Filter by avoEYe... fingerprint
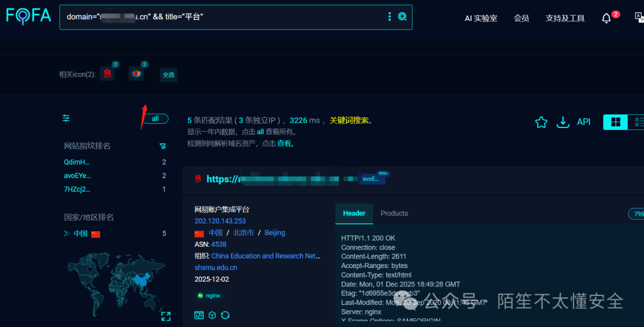Image resolution: width=644 pixels, height=327 pixels. point(77,176)
